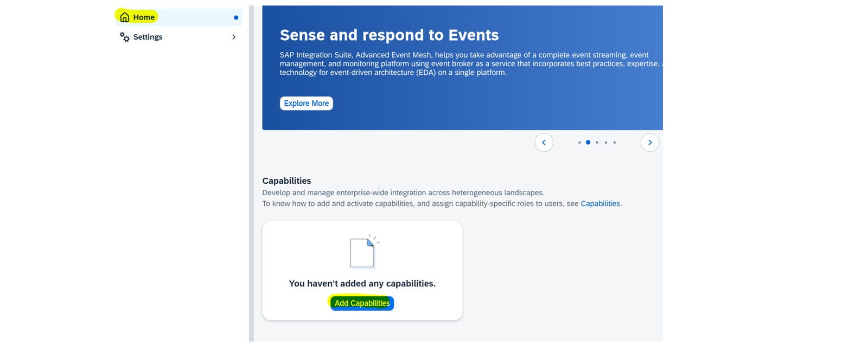Expand the Settings chevron arrow
Viewport: 868px width, 347px height.
(x=234, y=37)
